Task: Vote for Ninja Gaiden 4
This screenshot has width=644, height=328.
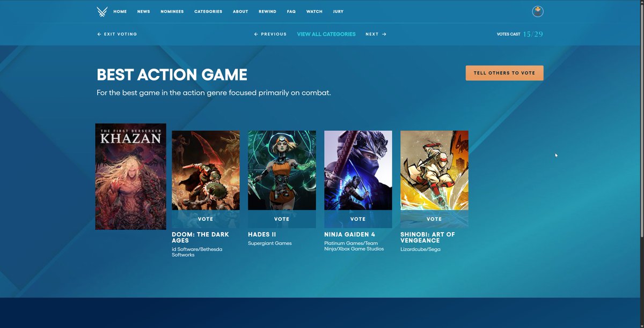Action: (x=358, y=219)
